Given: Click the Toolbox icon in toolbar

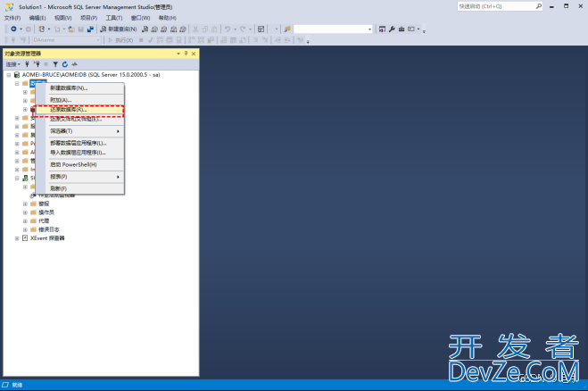Looking at the screenshot, I should [402, 29].
